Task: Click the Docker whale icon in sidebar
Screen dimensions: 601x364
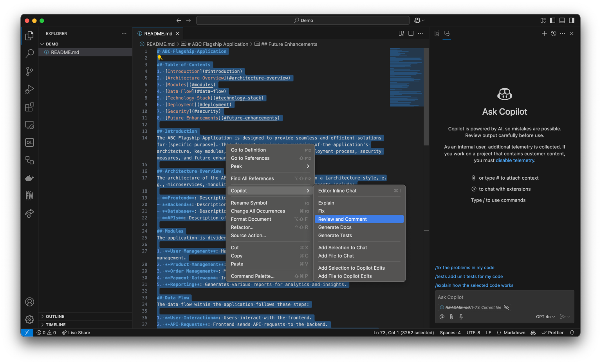Action: (29, 178)
